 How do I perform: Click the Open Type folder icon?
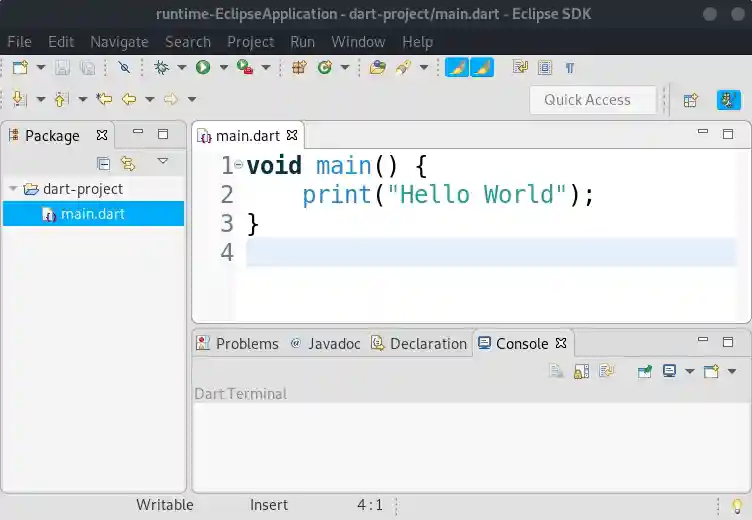pos(377,68)
